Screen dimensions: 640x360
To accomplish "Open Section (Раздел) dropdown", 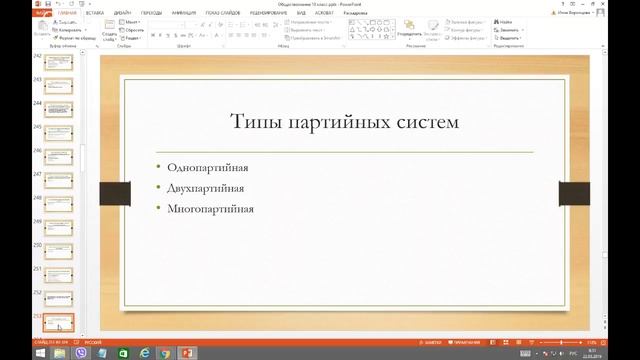I will click(131, 38).
